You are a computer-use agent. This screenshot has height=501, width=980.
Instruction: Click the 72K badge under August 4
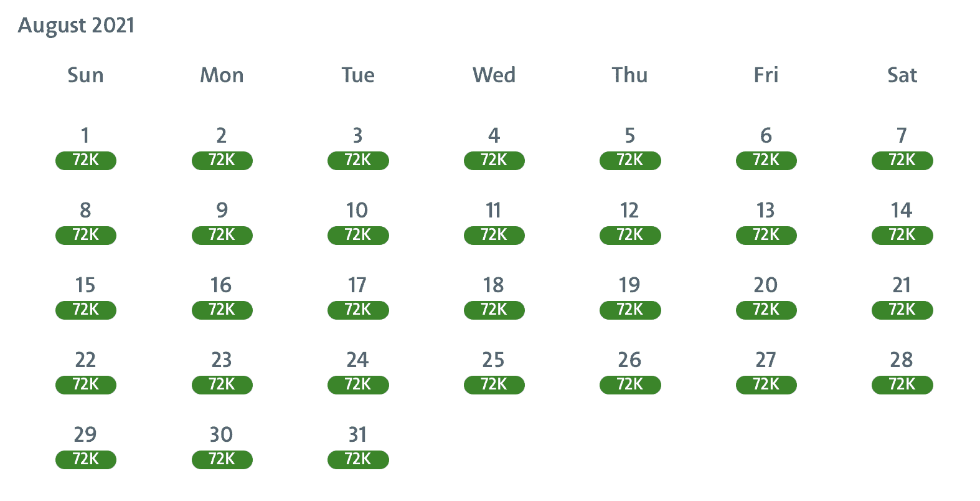[494, 161]
